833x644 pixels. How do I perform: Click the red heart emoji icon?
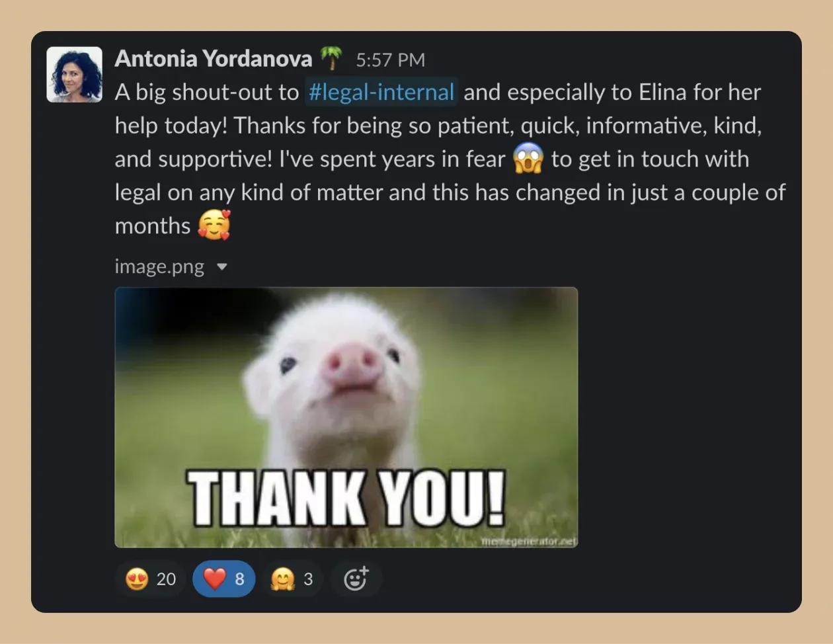point(214,579)
